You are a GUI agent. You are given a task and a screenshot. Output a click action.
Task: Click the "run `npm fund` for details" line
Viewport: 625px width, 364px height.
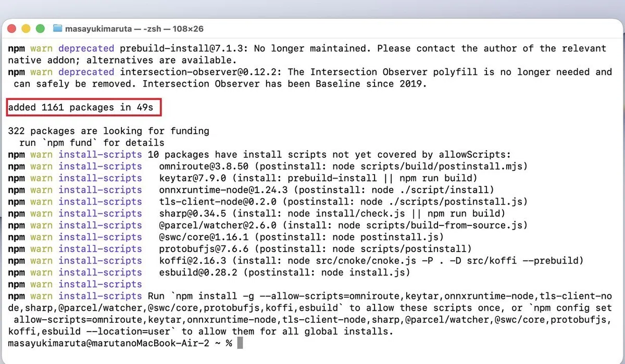coord(92,143)
